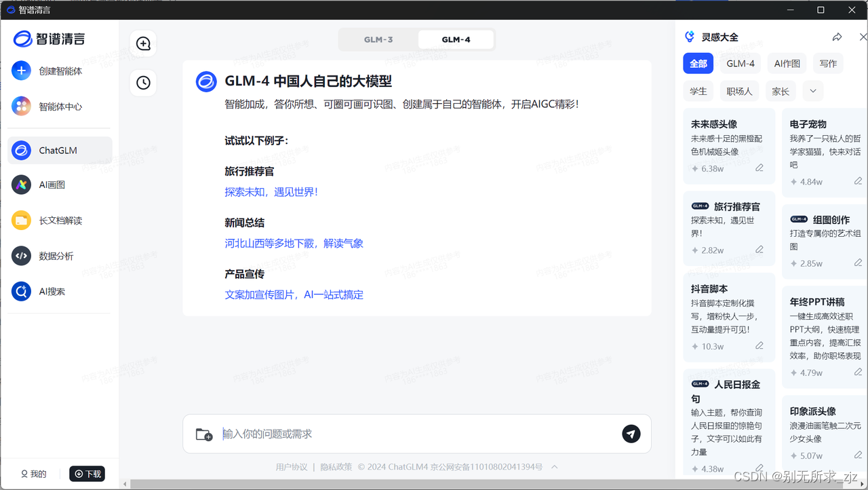
Task: Expand footer chevron next to 京公网安备
Action: click(555, 467)
